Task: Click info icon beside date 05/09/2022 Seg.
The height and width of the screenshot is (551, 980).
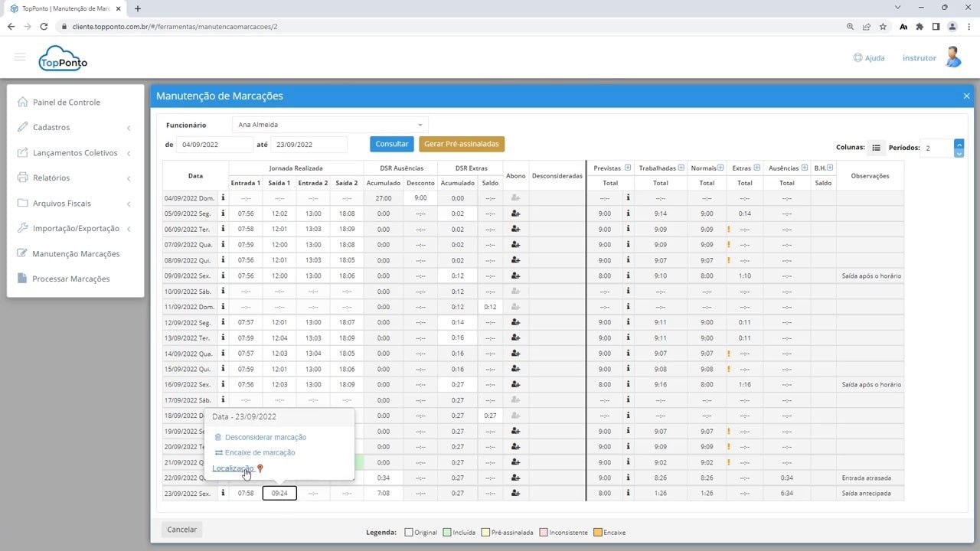Action: pyautogui.click(x=223, y=214)
